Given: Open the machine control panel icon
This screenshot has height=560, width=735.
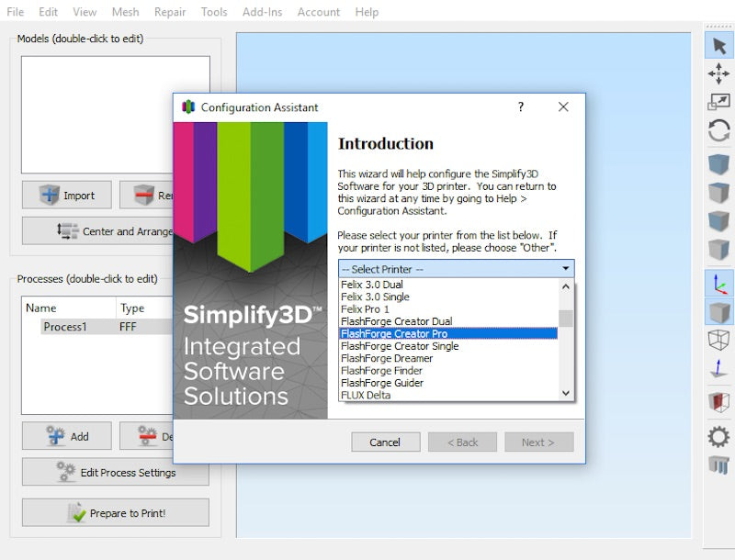Looking at the screenshot, I should coord(718,465).
